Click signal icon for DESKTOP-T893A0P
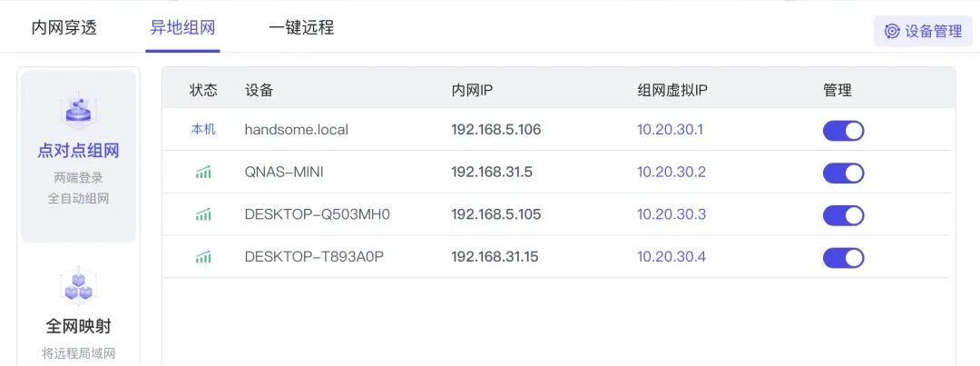Image resolution: width=980 pixels, height=366 pixels. coord(203,256)
